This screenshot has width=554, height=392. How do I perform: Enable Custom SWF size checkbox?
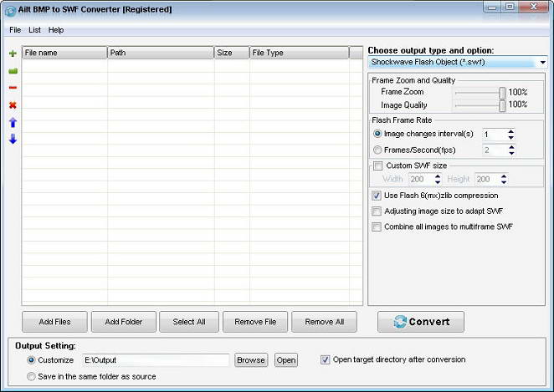pyautogui.click(x=377, y=165)
